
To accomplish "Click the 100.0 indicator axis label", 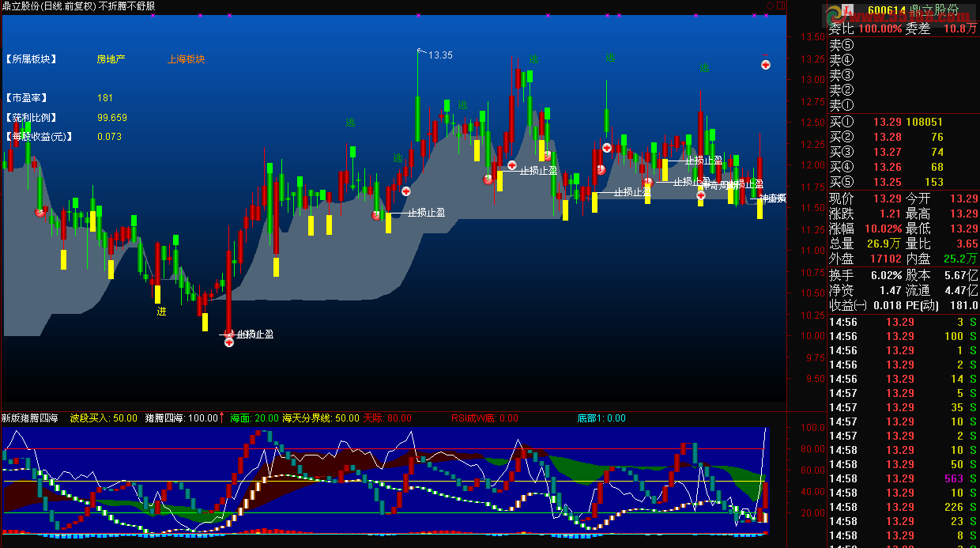I will (812, 429).
